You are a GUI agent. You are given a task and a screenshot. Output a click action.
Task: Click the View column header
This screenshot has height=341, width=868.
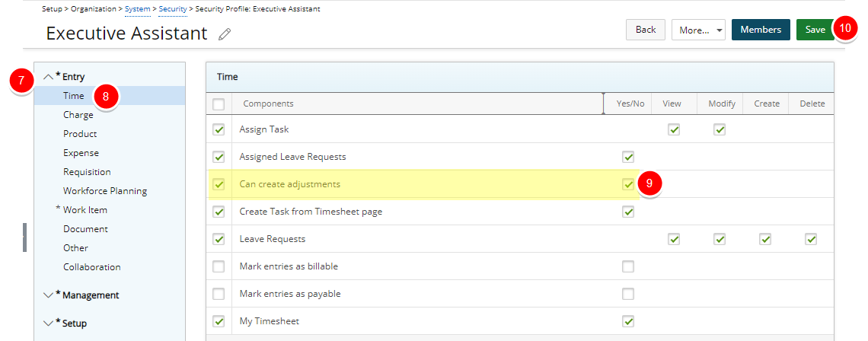click(x=672, y=104)
